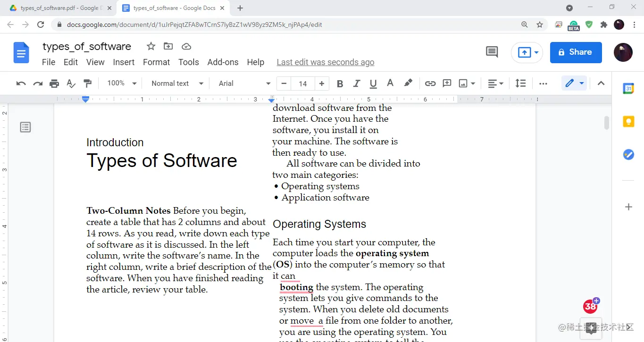Add a comment from the toolbar
The height and width of the screenshot is (342, 644).
[x=447, y=83]
